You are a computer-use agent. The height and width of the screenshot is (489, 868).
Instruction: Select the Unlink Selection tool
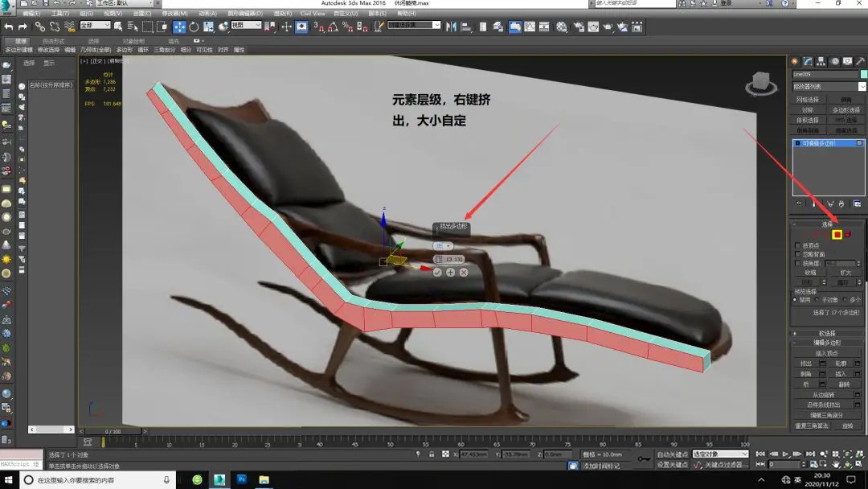click(55, 26)
